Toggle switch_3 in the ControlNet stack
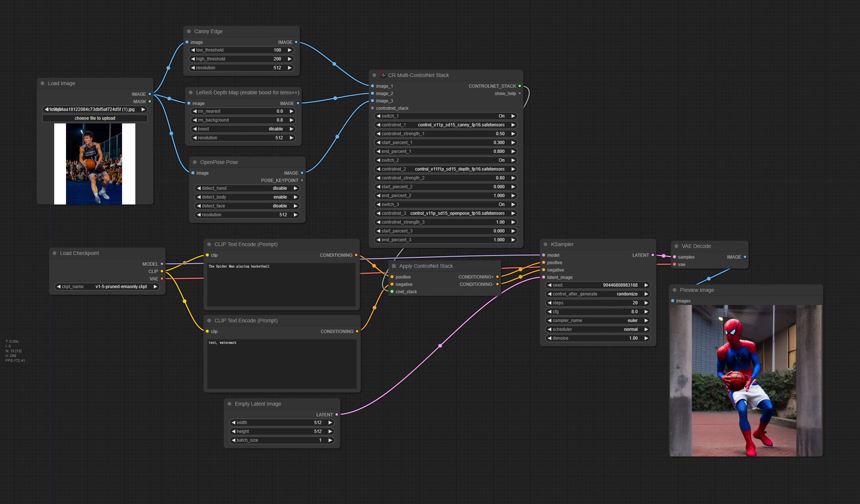The height and width of the screenshot is (504, 860). 445,204
